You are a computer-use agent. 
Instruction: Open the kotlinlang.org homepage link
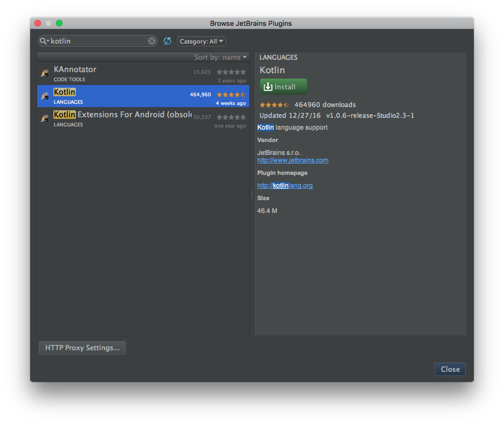(x=285, y=186)
